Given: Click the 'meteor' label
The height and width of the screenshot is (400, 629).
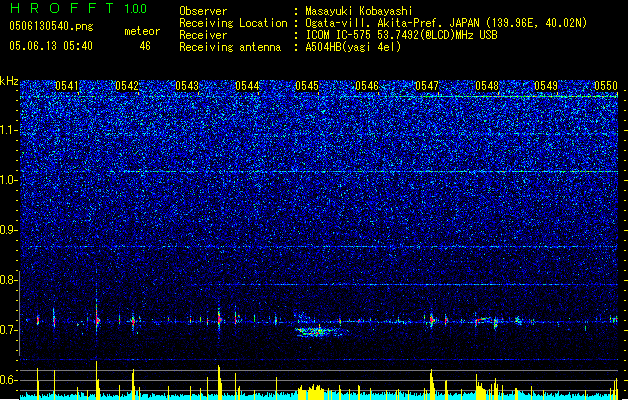Looking at the screenshot, I should [142, 31].
